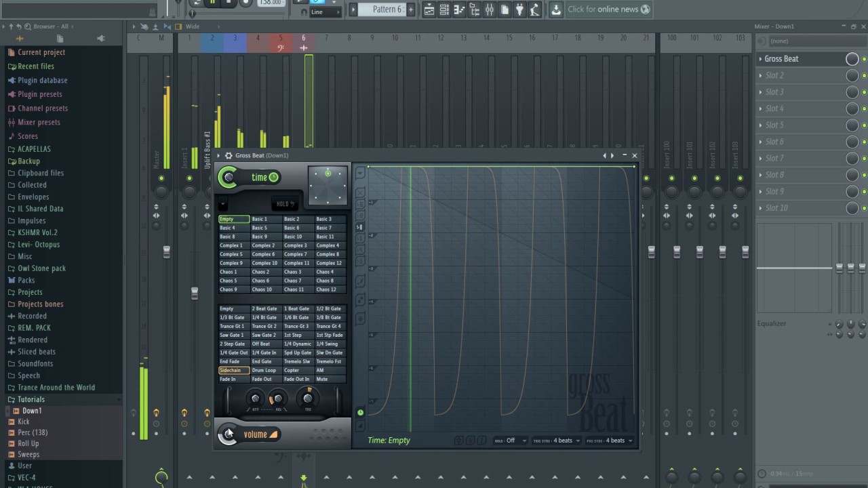
Task: Select the Chaos 12 time preset
Action: coord(330,290)
